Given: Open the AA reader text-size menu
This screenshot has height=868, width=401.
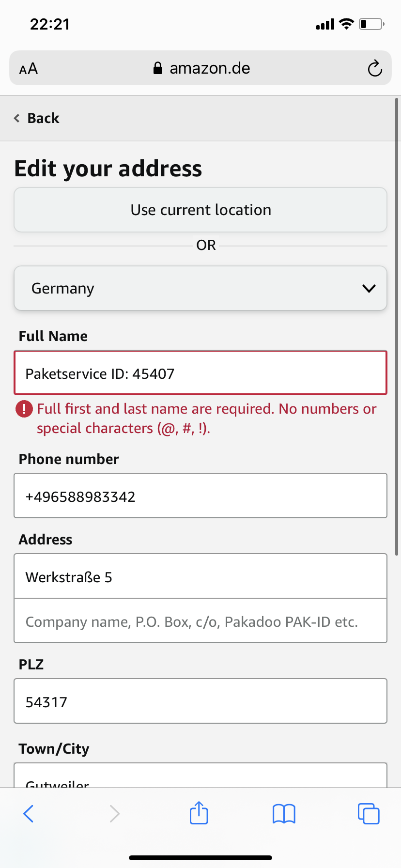Looking at the screenshot, I should point(29,69).
